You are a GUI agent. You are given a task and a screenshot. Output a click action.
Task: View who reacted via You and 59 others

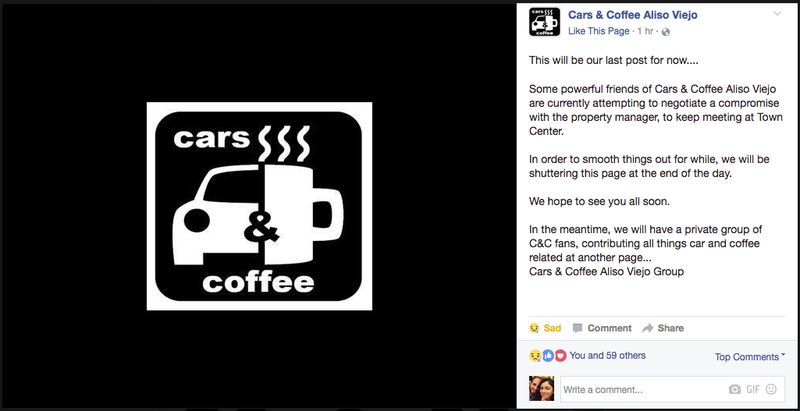point(607,355)
